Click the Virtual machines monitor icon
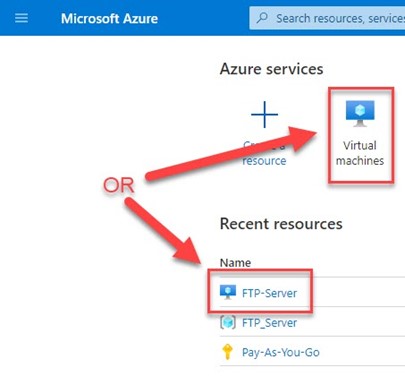Viewport: 405px width, 376px height. pos(360,114)
